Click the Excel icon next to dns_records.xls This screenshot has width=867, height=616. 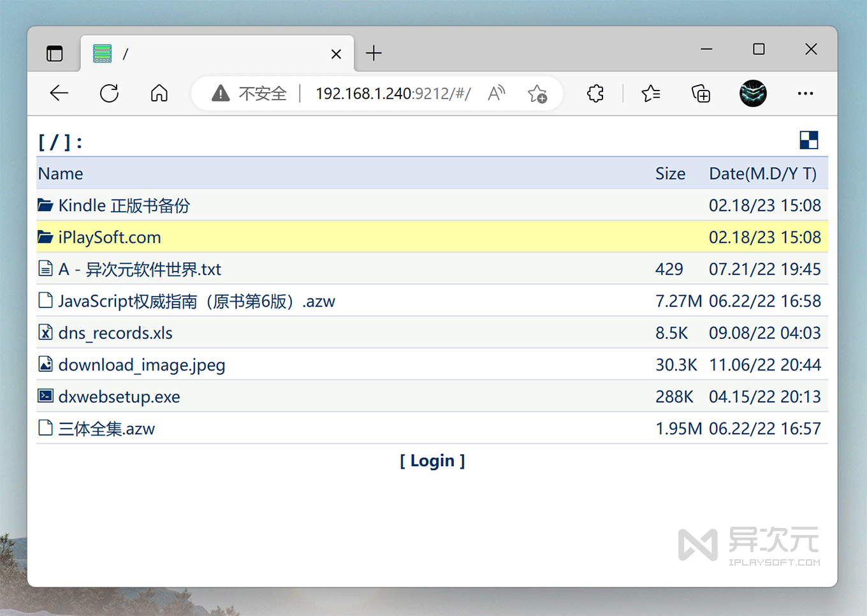(x=45, y=332)
